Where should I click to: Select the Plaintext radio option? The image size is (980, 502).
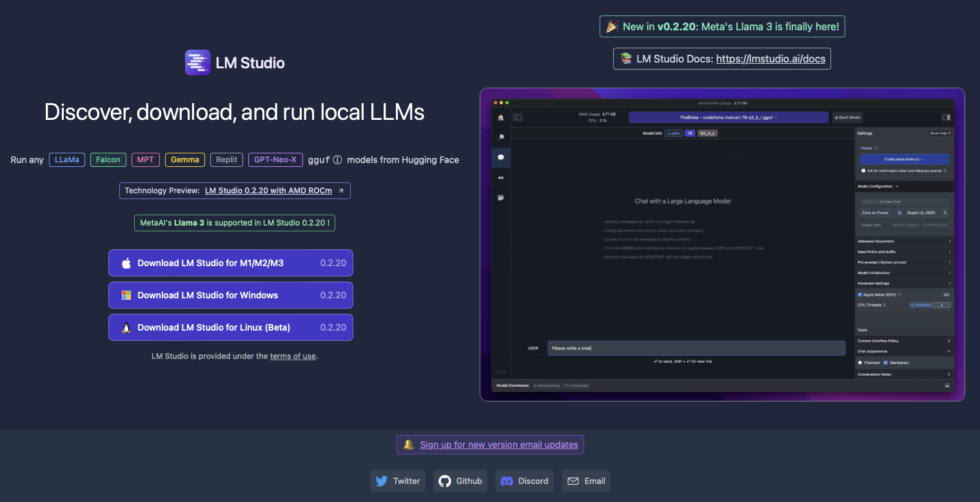tap(860, 363)
